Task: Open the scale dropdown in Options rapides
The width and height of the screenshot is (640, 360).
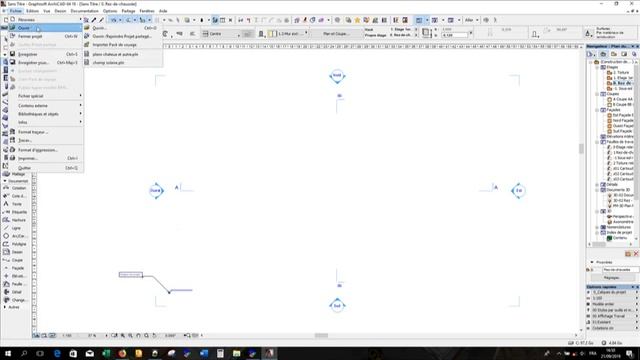Action: click(613, 298)
